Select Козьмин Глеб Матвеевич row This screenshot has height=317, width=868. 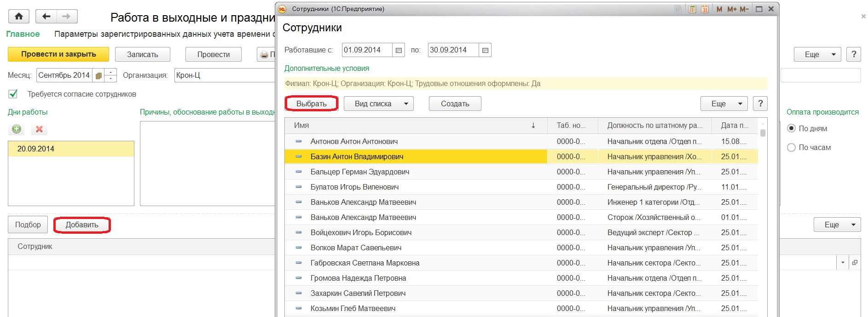coord(521,309)
